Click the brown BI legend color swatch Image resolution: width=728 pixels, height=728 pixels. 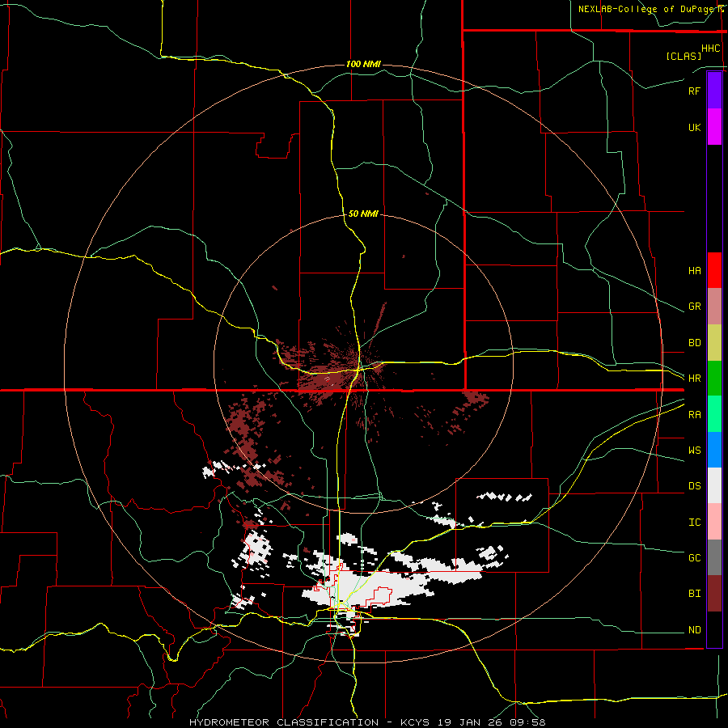point(714,594)
